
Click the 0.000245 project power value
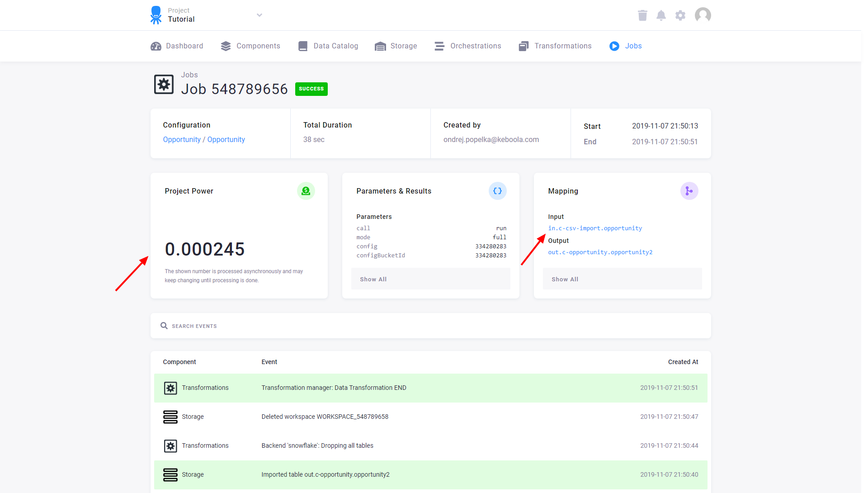pos(205,249)
